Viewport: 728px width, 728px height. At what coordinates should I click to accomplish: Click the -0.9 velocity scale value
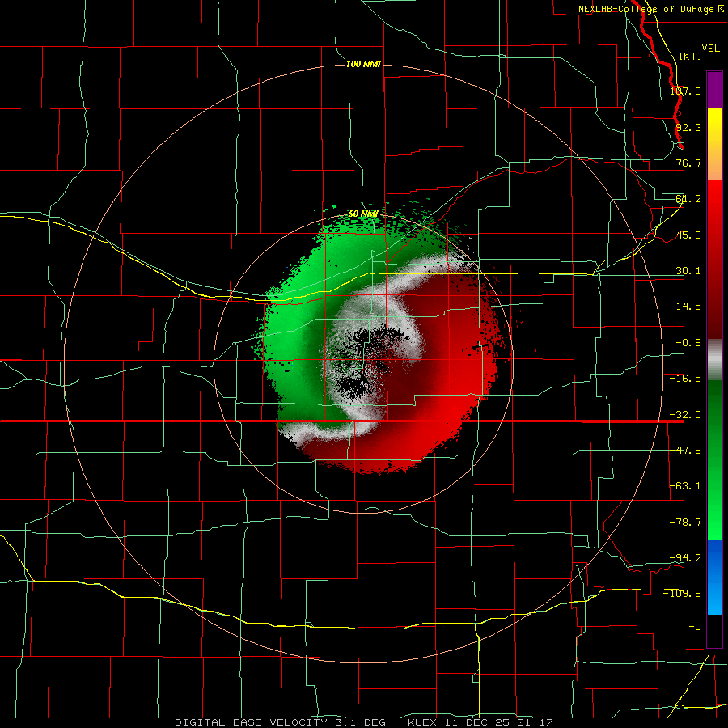[688, 343]
